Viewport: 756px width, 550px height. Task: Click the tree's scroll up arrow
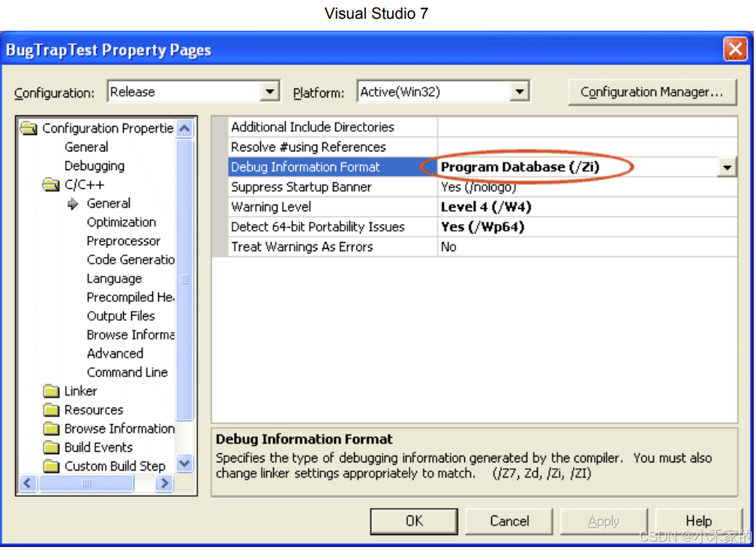(x=184, y=129)
